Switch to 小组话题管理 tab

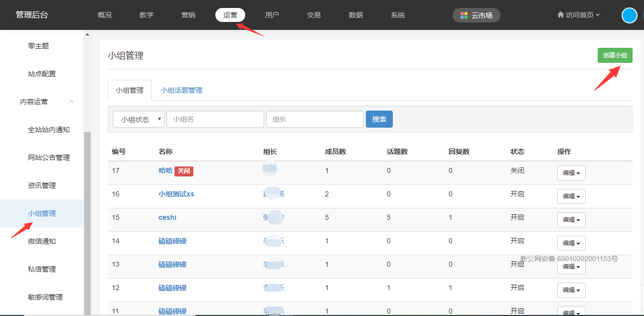point(181,90)
